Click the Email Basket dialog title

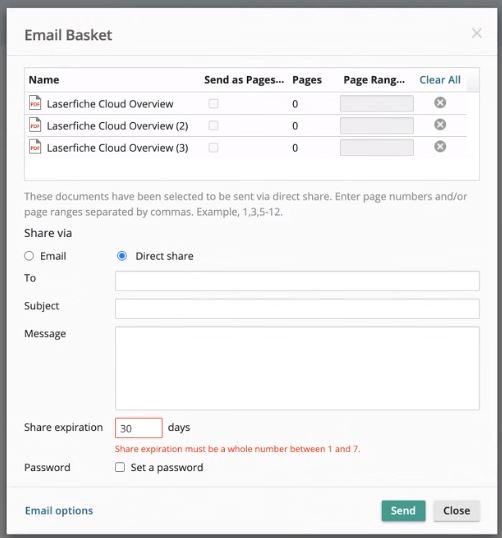[68, 35]
